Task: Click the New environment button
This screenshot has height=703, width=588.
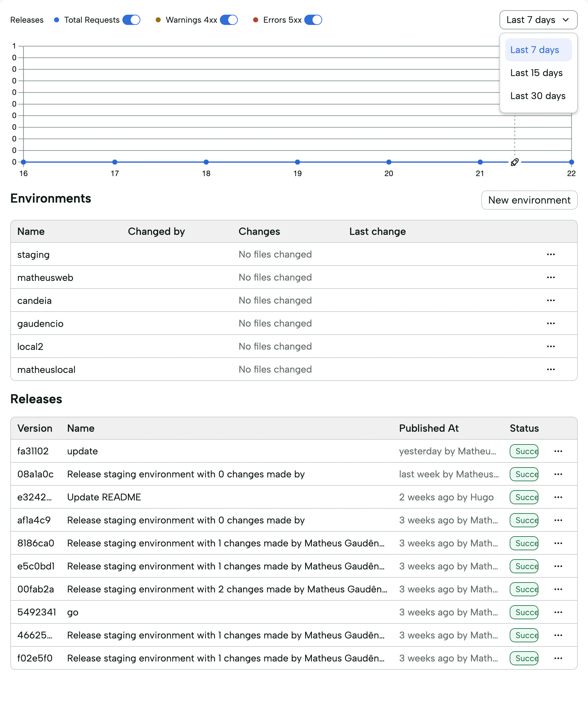Action: tap(529, 200)
